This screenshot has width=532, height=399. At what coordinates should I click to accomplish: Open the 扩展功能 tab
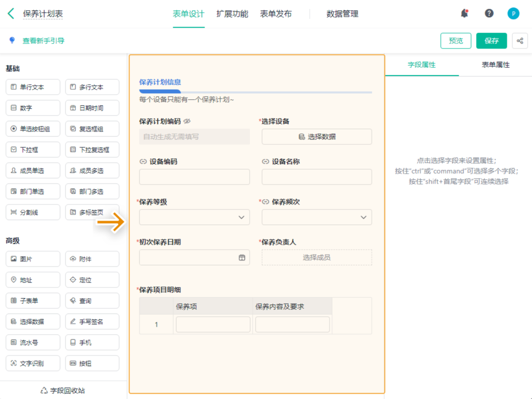pyautogui.click(x=232, y=14)
